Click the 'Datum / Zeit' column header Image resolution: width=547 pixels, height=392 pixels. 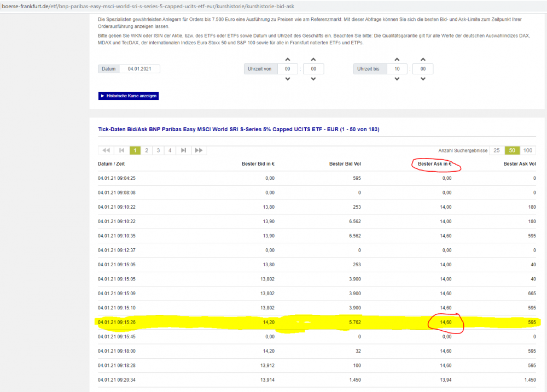pos(111,163)
